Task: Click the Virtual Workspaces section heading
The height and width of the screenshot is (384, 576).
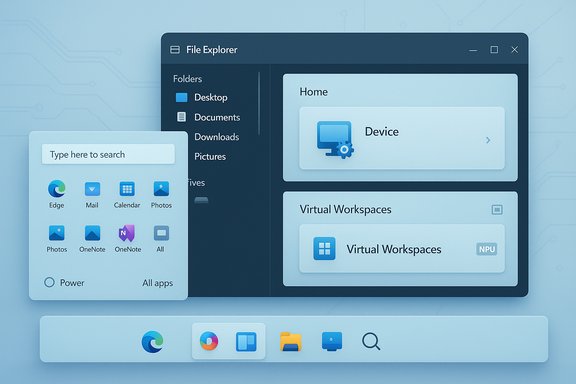Action: 345,209
